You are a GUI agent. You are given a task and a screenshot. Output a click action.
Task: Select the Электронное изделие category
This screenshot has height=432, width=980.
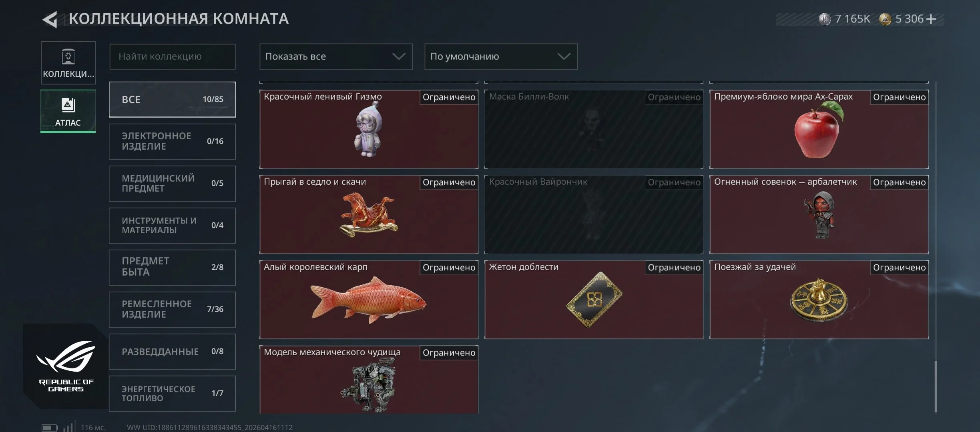[172, 141]
